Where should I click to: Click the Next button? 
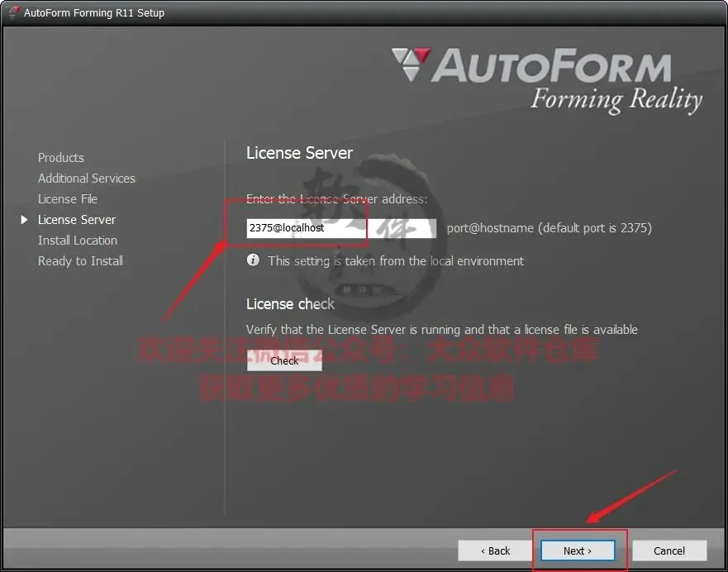pyautogui.click(x=578, y=551)
